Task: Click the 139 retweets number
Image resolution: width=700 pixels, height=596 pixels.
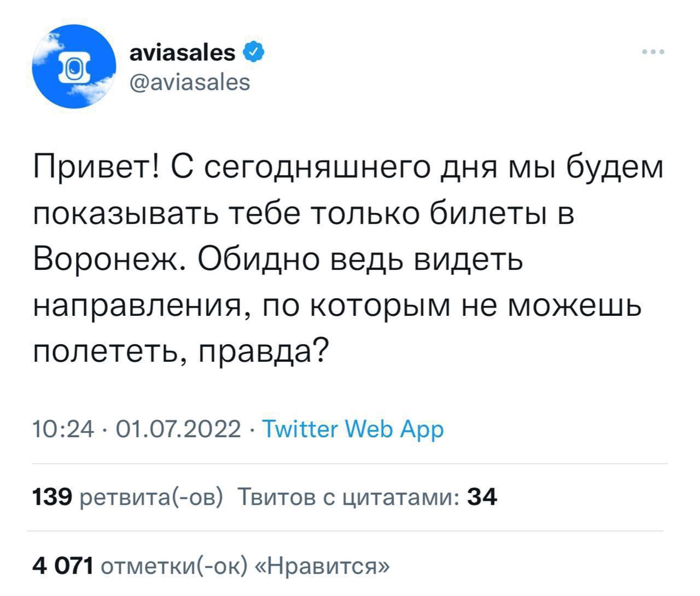Action: [53, 497]
